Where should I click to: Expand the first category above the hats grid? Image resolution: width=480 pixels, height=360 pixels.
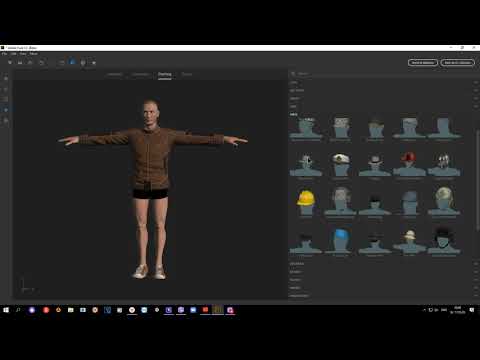pyautogui.click(x=384, y=82)
